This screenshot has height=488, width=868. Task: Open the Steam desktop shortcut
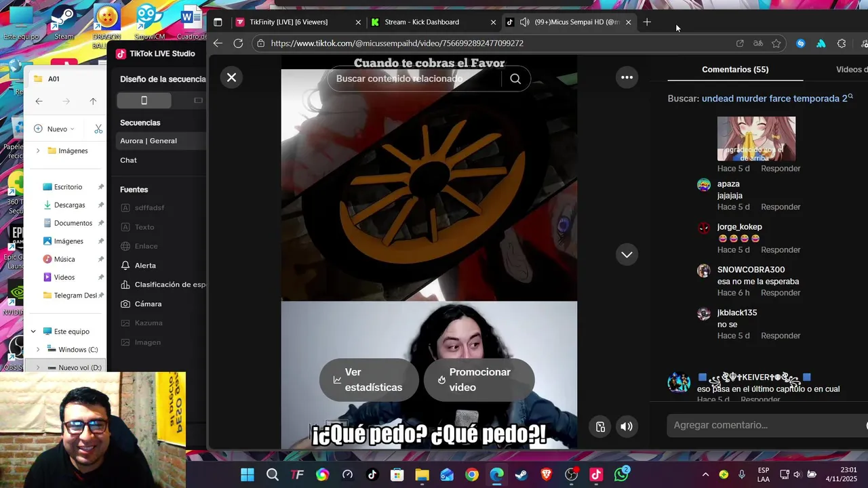coord(64,22)
